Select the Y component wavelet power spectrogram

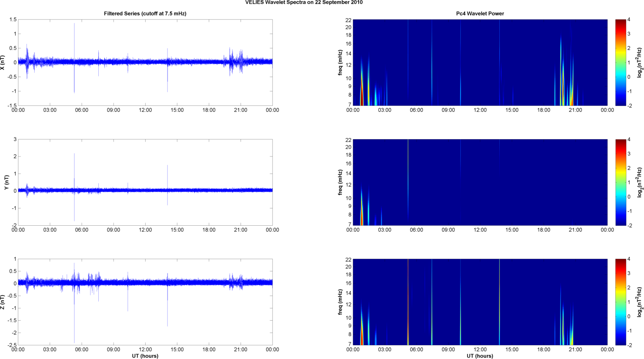pyautogui.click(x=480, y=182)
